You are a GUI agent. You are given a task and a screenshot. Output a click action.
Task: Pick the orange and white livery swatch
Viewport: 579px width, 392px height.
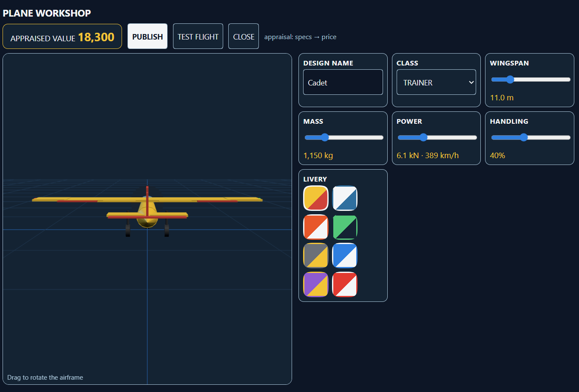(x=316, y=227)
